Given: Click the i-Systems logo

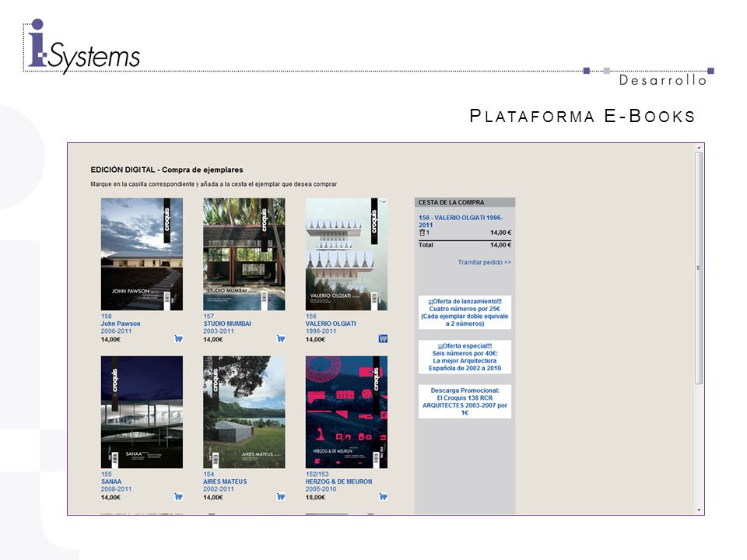Looking at the screenshot, I should point(83,47).
